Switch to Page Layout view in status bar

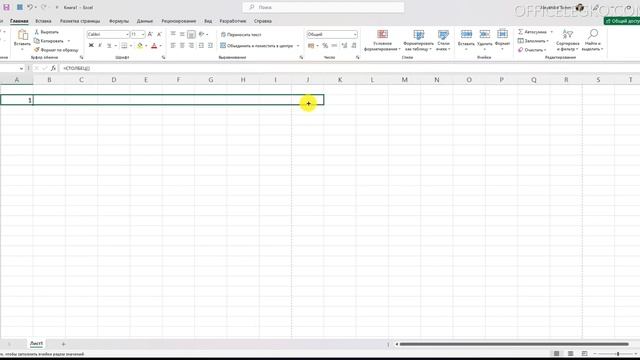[x=571, y=353]
